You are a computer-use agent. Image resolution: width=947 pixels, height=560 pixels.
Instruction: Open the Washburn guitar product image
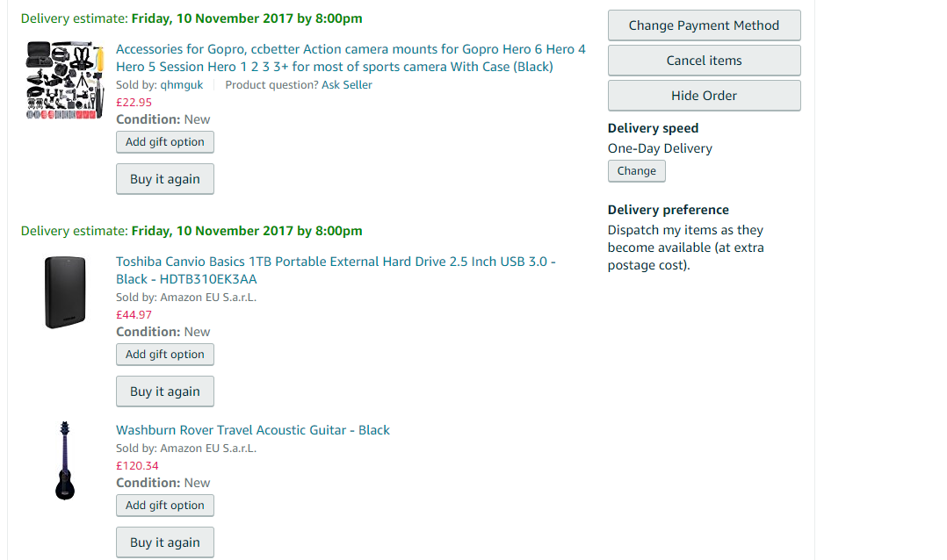[65, 461]
